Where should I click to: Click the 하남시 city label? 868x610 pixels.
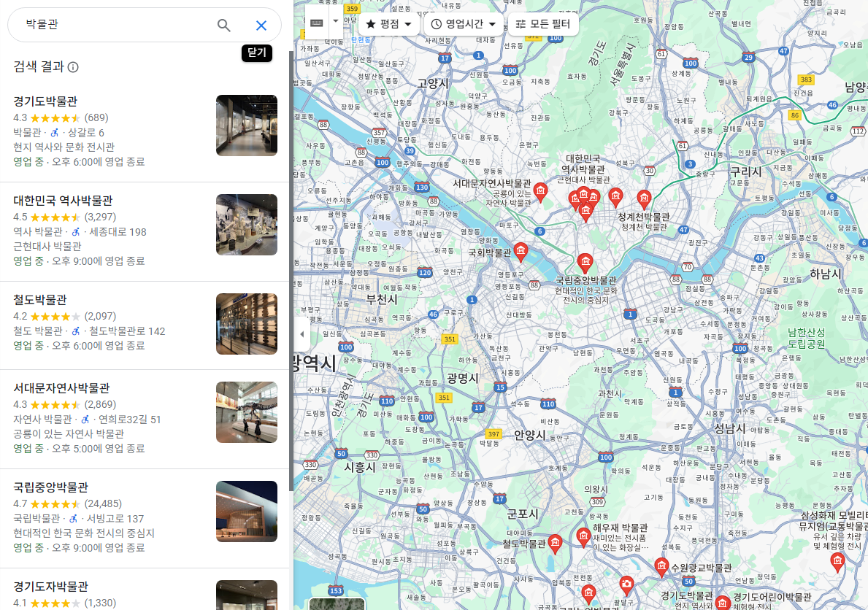point(826,274)
